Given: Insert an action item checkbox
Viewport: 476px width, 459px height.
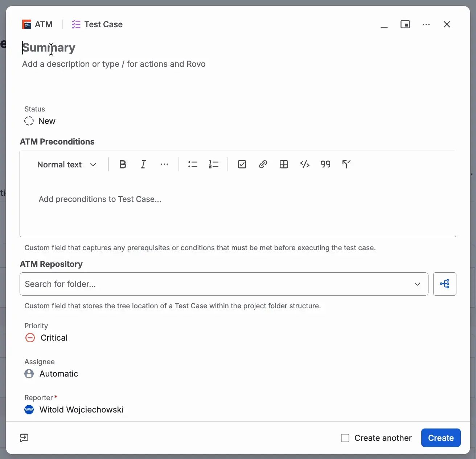Looking at the screenshot, I should (x=242, y=164).
